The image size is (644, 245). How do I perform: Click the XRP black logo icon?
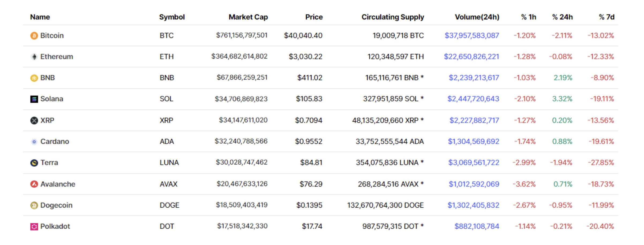[x=34, y=120]
